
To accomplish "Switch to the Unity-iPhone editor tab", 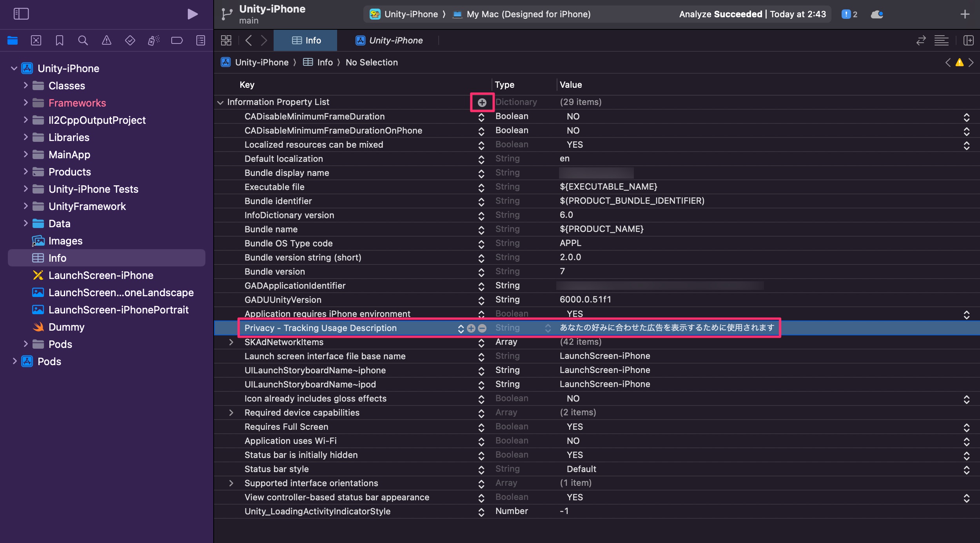I will (389, 40).
